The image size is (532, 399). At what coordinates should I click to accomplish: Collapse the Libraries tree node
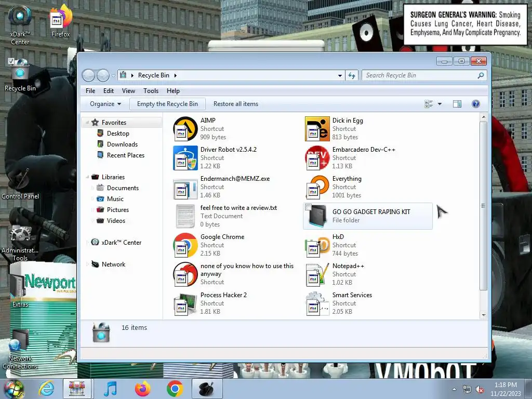tap(87, 177)
